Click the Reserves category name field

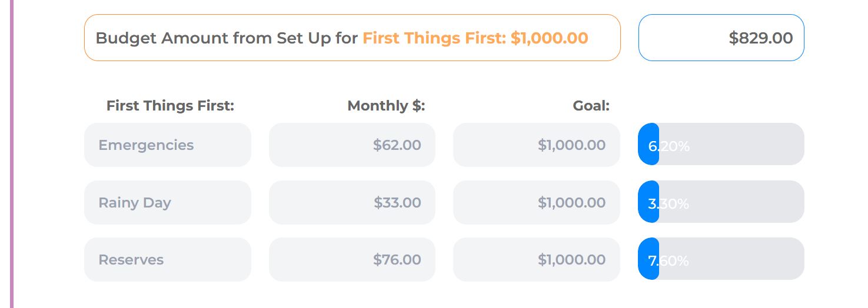click(x=167, y=260)
